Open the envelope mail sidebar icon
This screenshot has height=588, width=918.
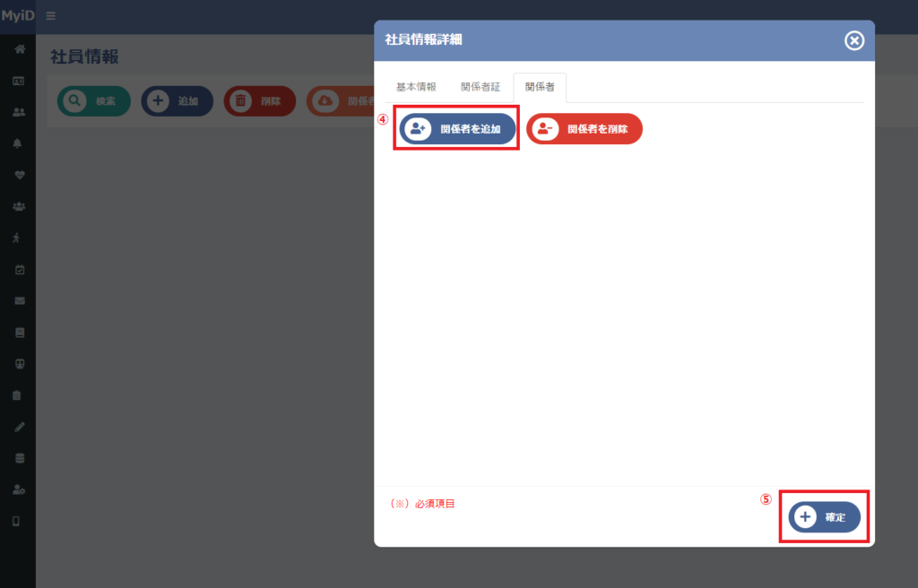coord(20,300)
